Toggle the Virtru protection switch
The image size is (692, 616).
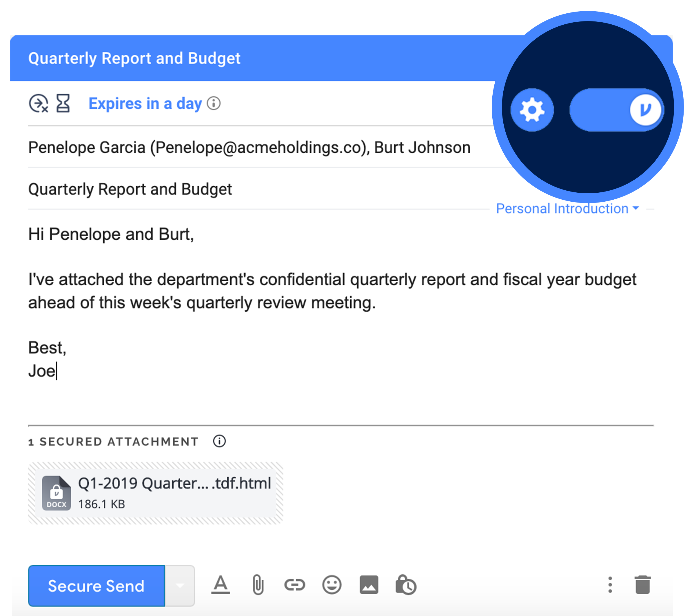tap(616, 110)
